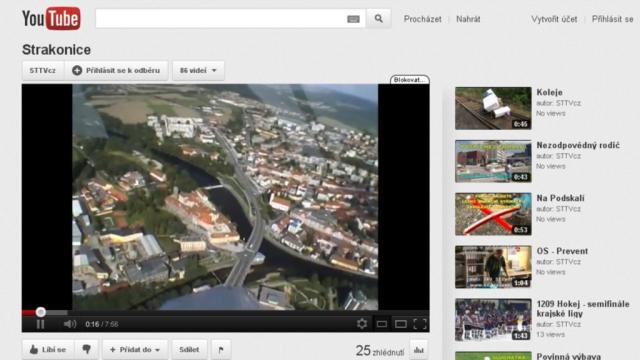Go to YouTube home via logo

[x=51, y=19]
